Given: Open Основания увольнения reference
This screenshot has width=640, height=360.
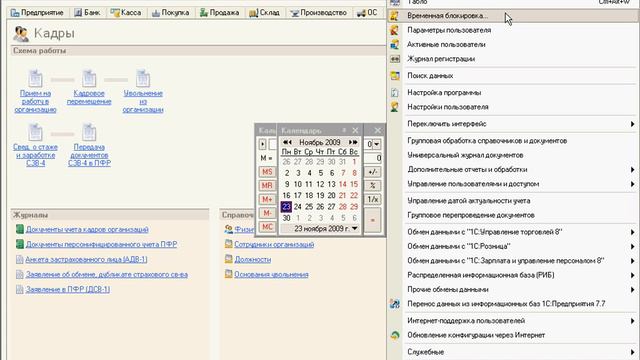Looking at the screenshot, I should (x=271, y=274).
